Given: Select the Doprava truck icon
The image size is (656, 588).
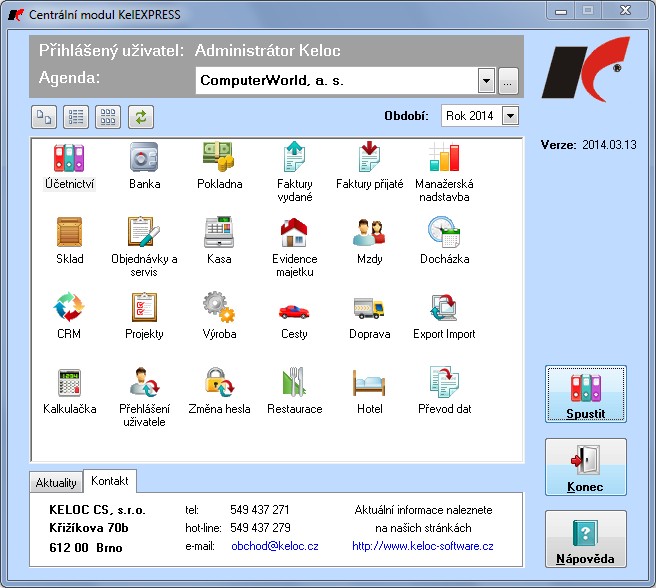Looking at the screenshot, I should (369, 309).
